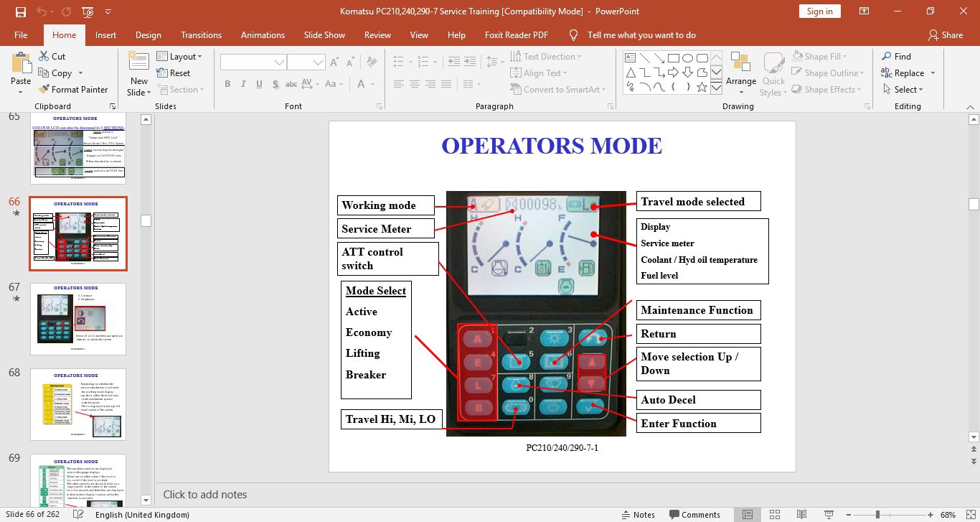Screen dimensions: 980x522
Task: Click the zoom in plus button
Action: pos(930,515)
